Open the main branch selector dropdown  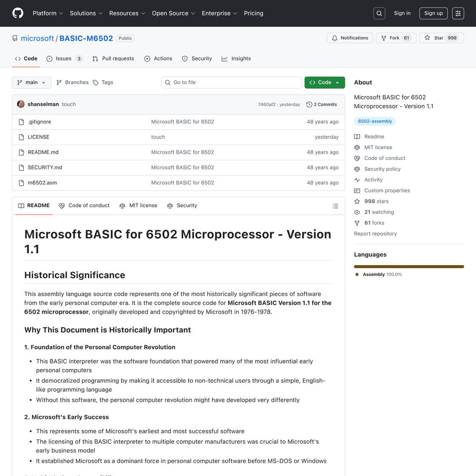(31, 82)
